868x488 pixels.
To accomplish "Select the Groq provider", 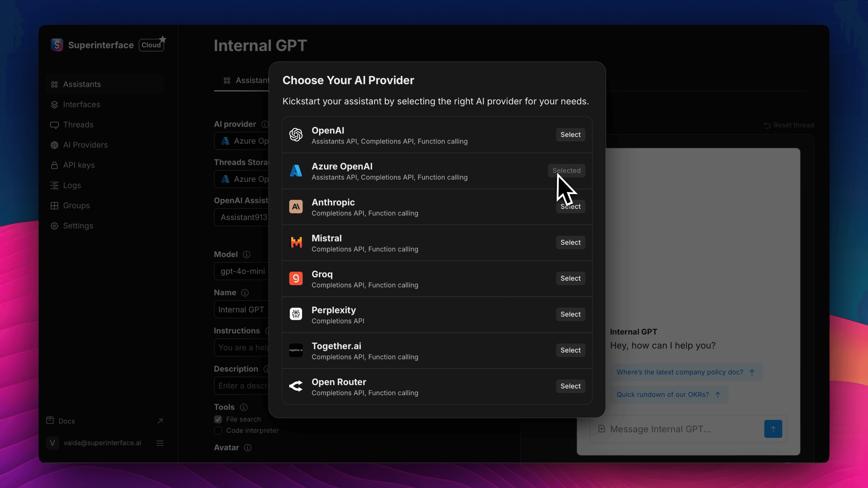I will (x=570, y=278).
